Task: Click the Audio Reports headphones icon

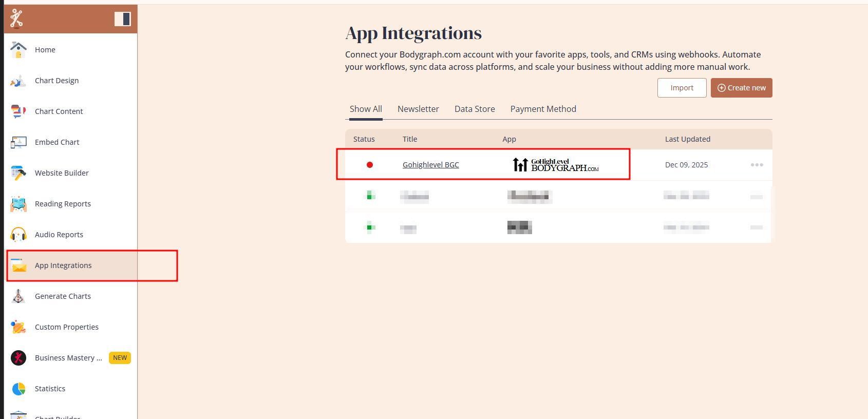Action: (18, 235)
